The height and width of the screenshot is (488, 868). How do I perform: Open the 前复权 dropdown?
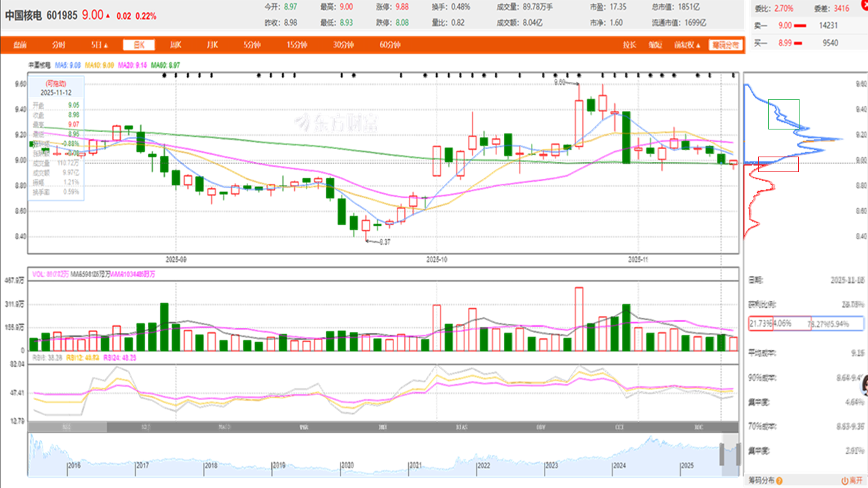pos(687,45)
